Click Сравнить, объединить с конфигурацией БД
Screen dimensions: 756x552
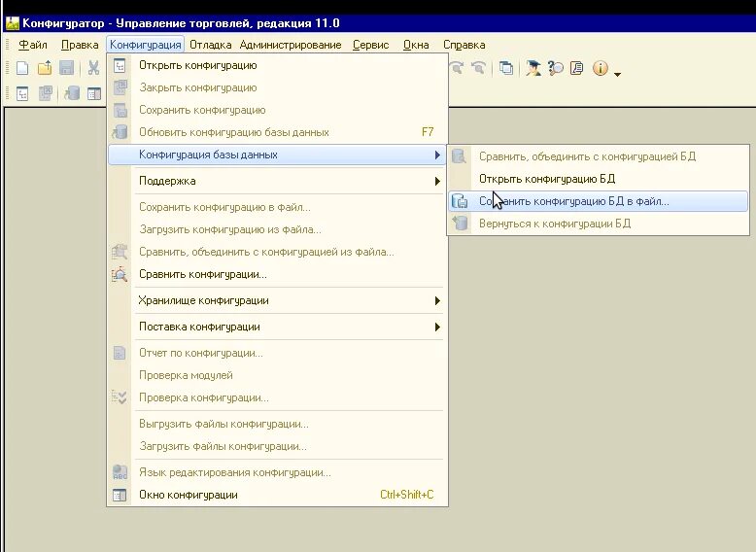598,156
